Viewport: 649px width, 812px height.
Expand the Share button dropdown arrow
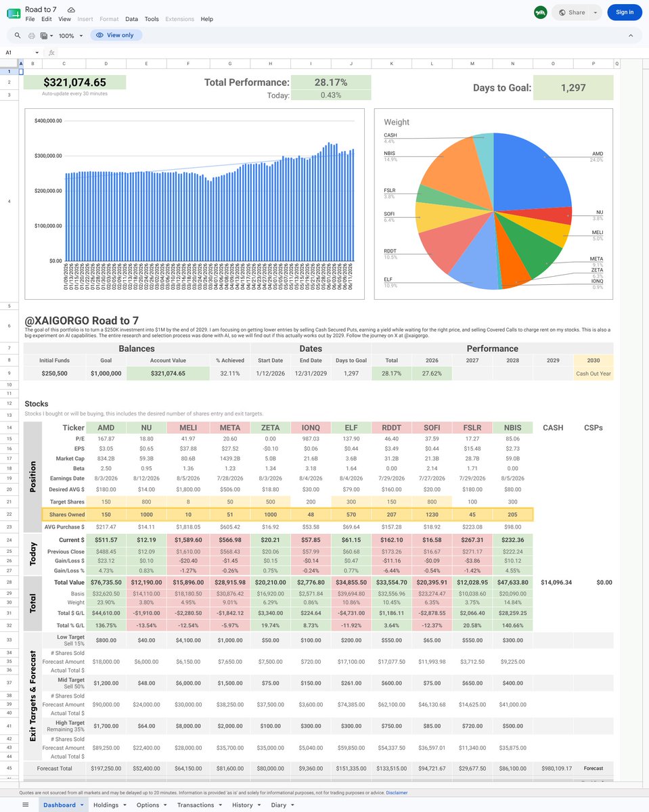click(x=595, y=12)
